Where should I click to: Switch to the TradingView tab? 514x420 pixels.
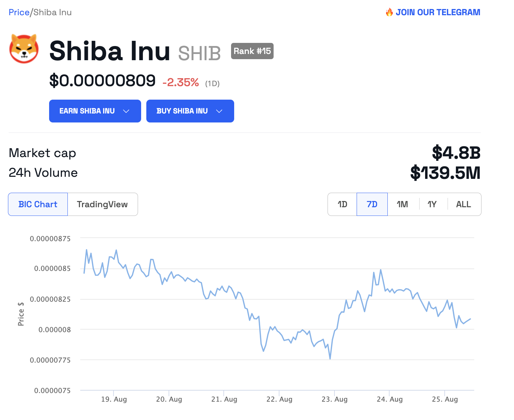[x=102, y=204]
